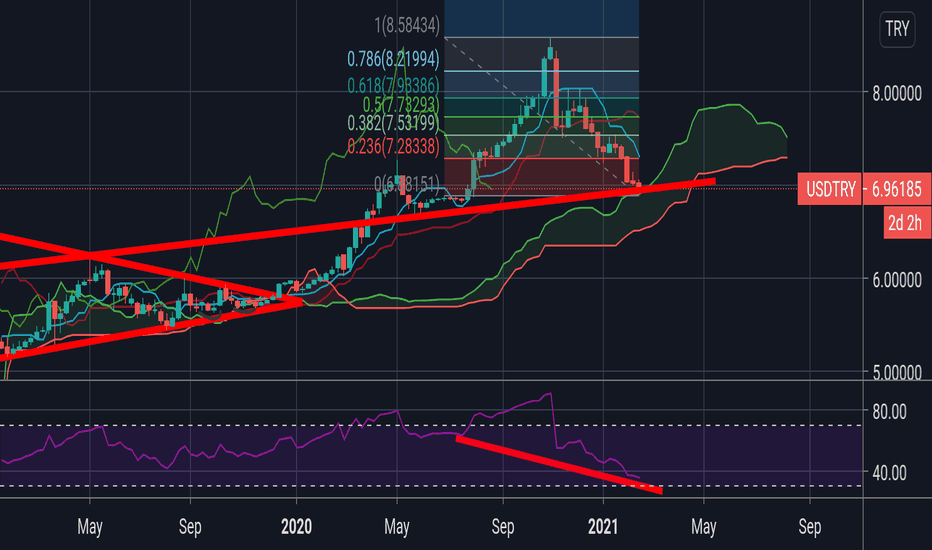The height and width of the screenshot is (550, 932).
Task: Select the 1(8.58434) Fibonacci level label
Action: coord(407,25)
